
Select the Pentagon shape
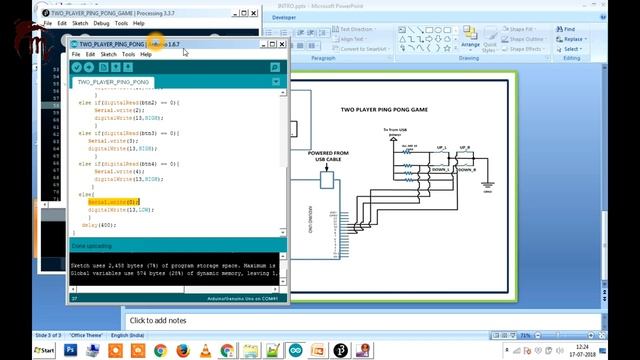pos(447,39)
